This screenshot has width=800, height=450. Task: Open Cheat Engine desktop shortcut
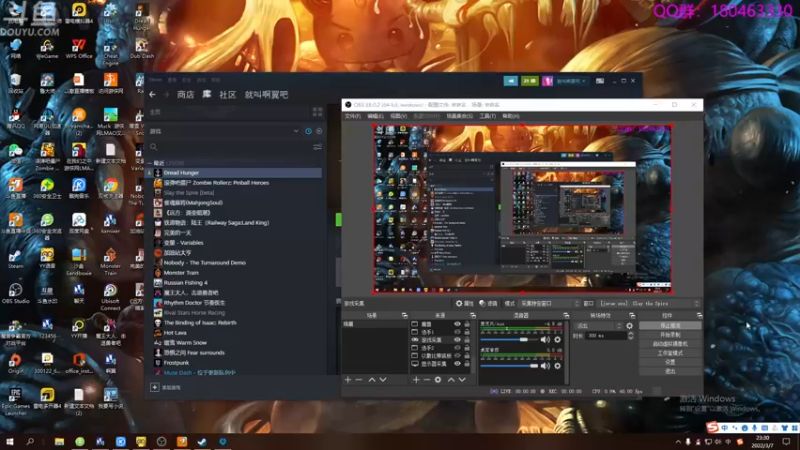pos(110,50)
